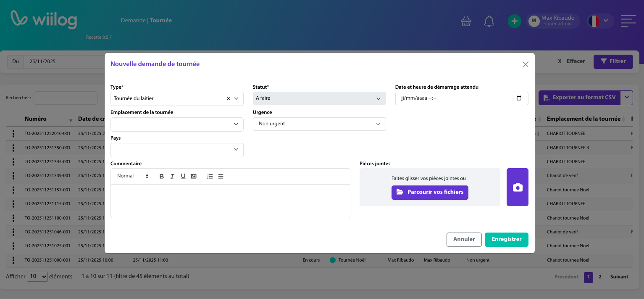
Task: Open the notifications bell
Action: tap(489, 21)
